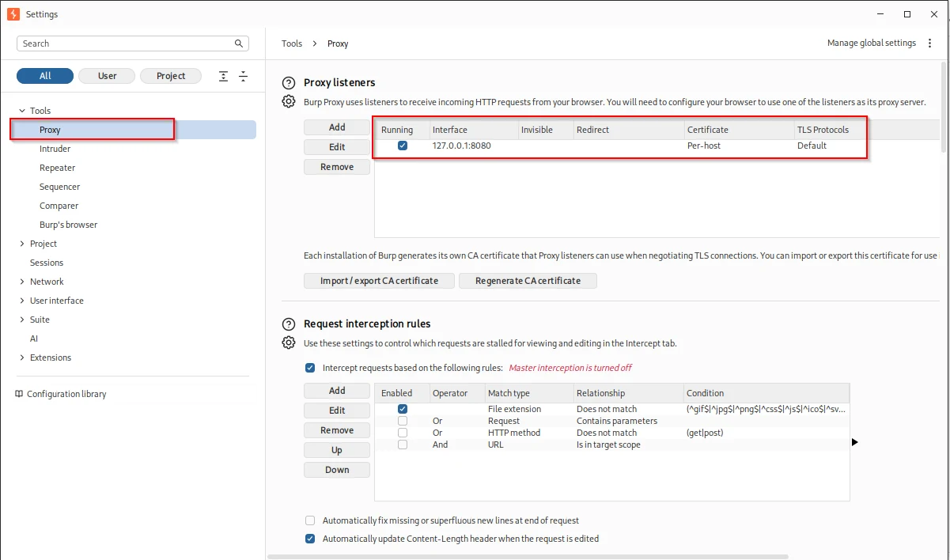950x560 pixels.
Task: Disable the File extension rule checkbox
Action: [403, 409]
